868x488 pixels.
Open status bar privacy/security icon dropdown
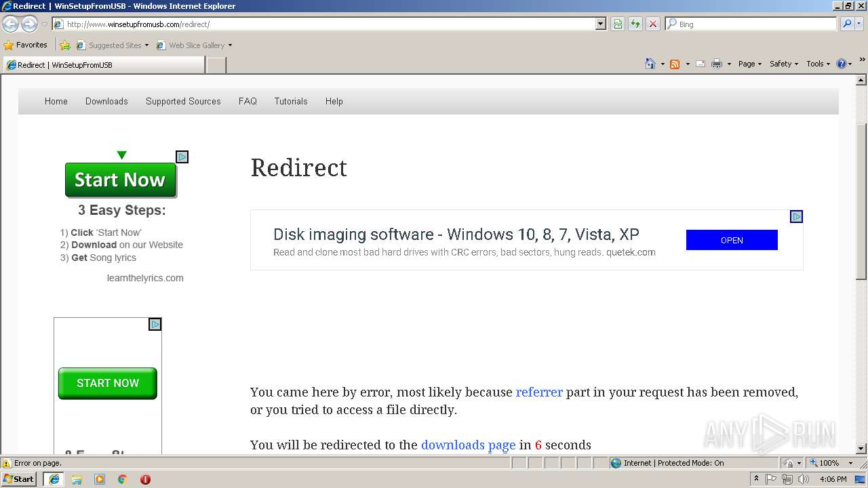(x=792, y=463)
